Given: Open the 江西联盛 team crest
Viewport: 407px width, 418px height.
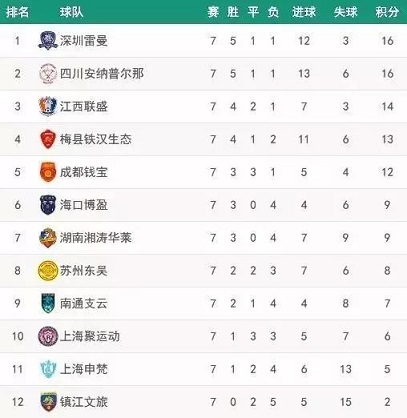Looking at the screenshot, I should 48,106.
